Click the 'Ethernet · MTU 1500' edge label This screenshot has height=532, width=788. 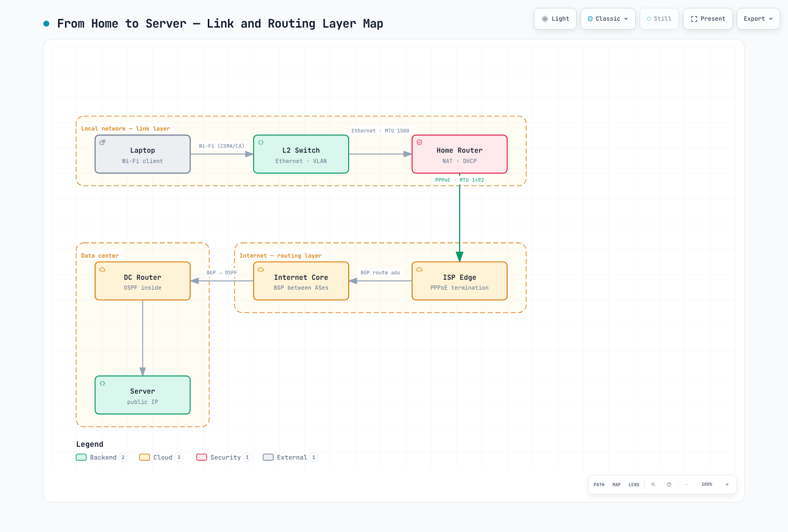380,131
